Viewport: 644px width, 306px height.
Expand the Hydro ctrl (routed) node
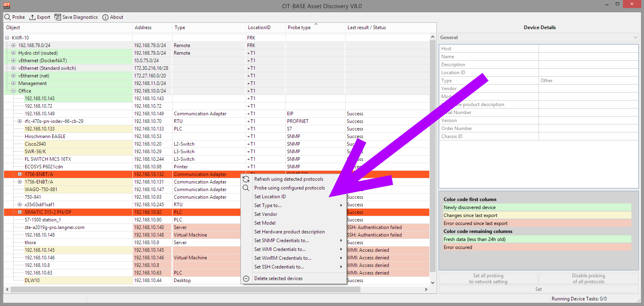coord(14,53)
